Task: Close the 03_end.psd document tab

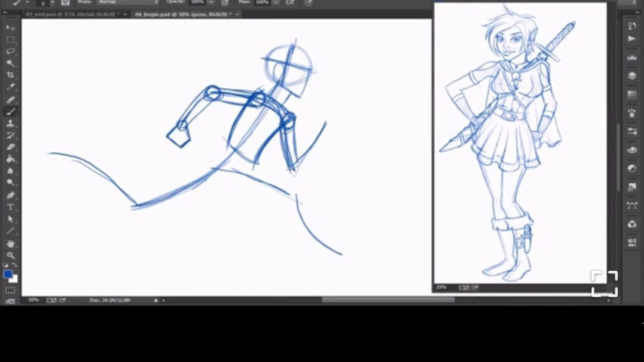Action: tap(125, 14)
